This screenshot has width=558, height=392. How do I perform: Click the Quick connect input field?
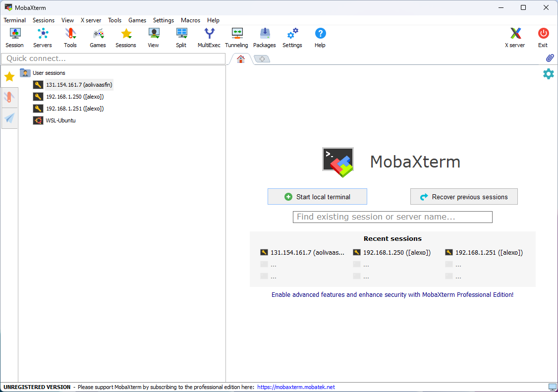click(x=113, y=58)
